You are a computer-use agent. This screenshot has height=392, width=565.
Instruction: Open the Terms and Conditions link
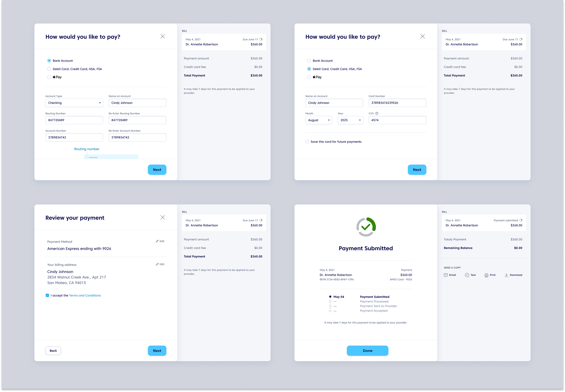pos(85,295)
